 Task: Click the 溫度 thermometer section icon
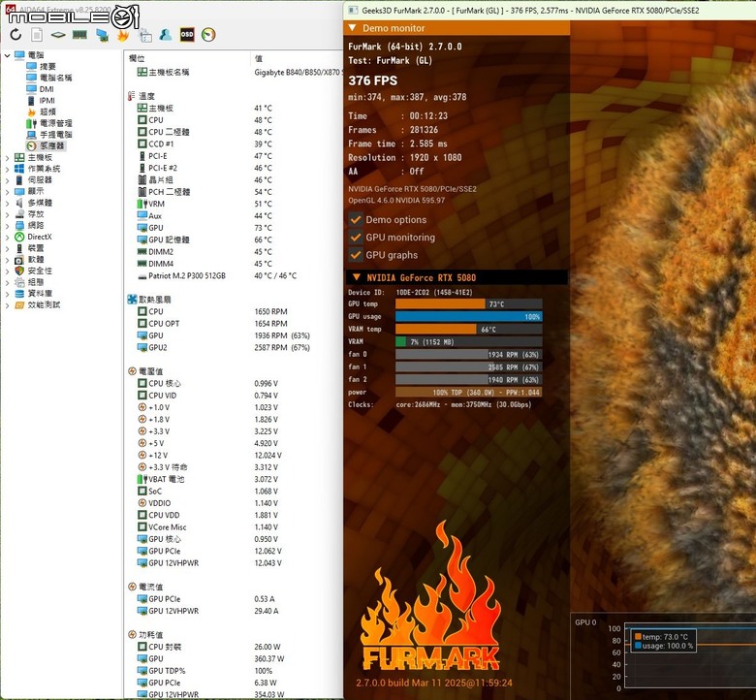coord(132,96)
